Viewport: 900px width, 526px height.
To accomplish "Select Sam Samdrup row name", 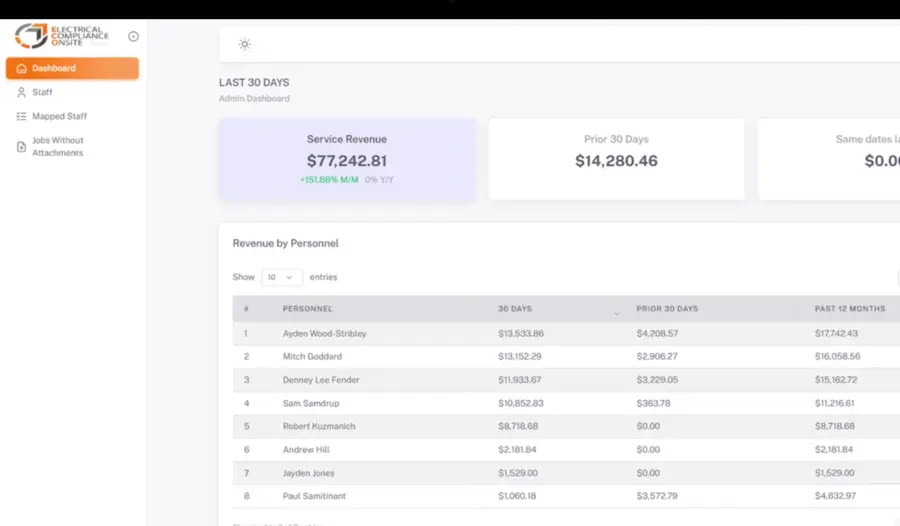I will 311,404.
